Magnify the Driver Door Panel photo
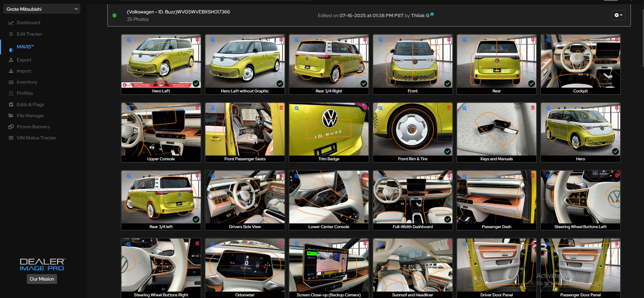 tap(464, 244)
